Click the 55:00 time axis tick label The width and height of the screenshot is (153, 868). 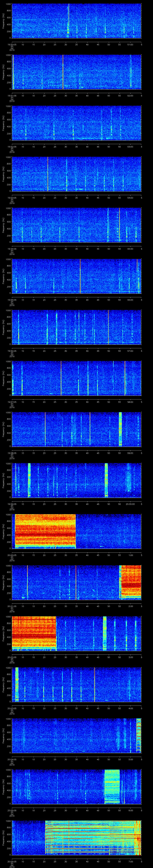pos(130,249)
